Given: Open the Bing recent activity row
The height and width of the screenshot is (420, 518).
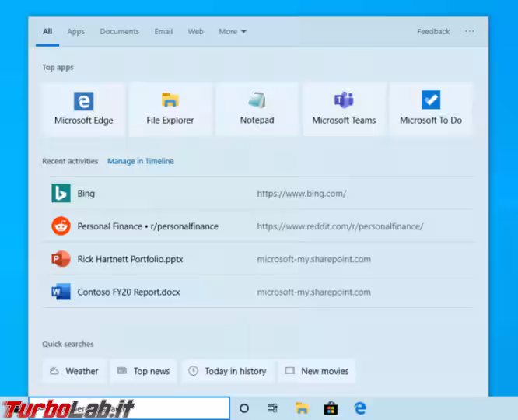Looking at the screenshot, I should coord(259,193).
